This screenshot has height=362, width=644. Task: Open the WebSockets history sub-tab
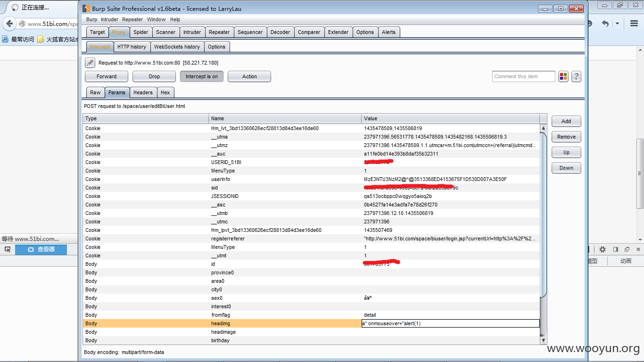coord(177,47)
